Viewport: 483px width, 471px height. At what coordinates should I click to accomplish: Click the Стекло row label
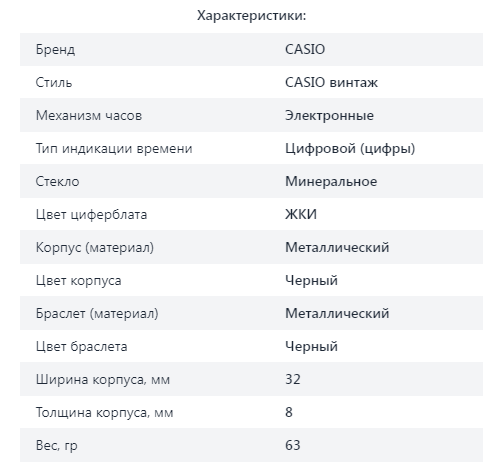(x=57, y=181)
